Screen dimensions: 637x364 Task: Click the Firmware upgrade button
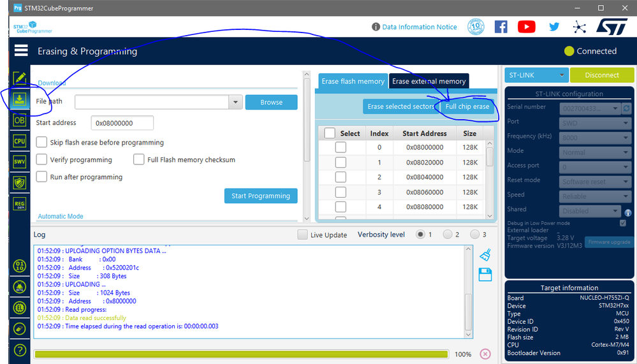(x=609, y=242)
